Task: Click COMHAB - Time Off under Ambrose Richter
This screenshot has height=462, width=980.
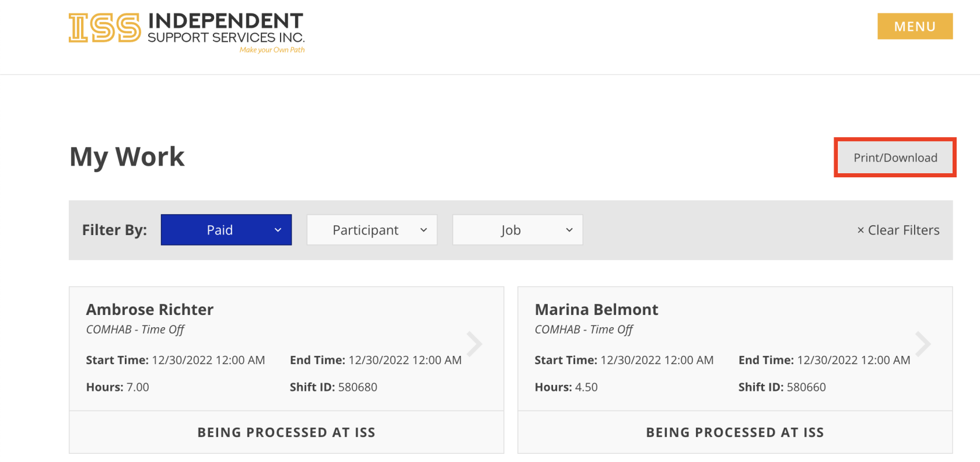Action: (x=135, y=330)
